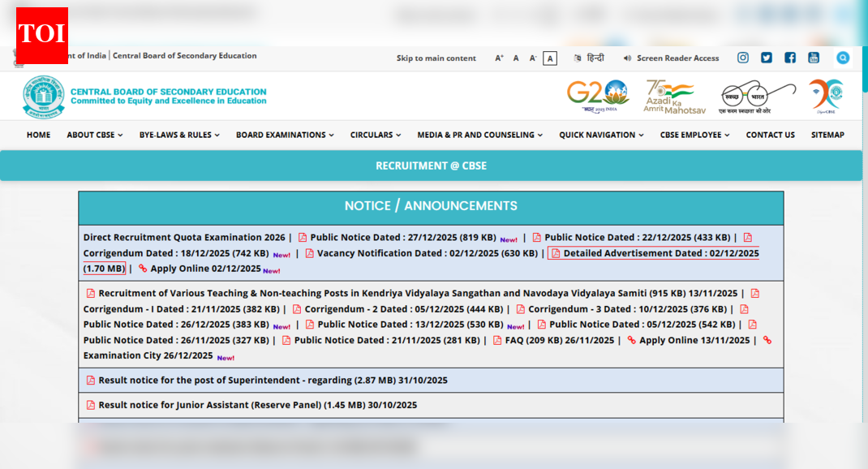Open CBSE's Instagram page via the Instagram icon
868x469 pixels.
(742, 58)
